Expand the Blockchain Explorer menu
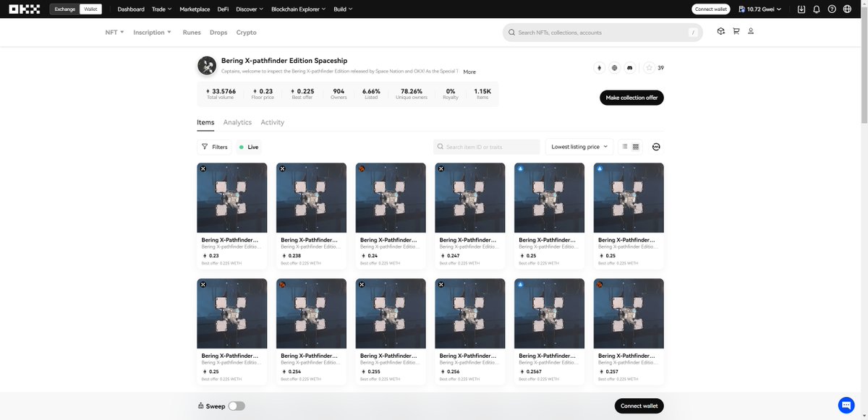 [298, 9]
